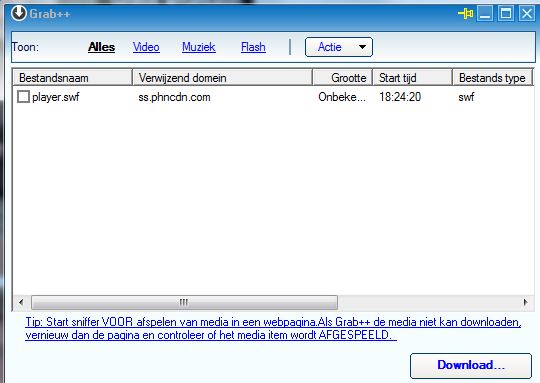Viewport: 540px width, 383px height.
Task: Show Alles media filter
Action: (101, 47)
